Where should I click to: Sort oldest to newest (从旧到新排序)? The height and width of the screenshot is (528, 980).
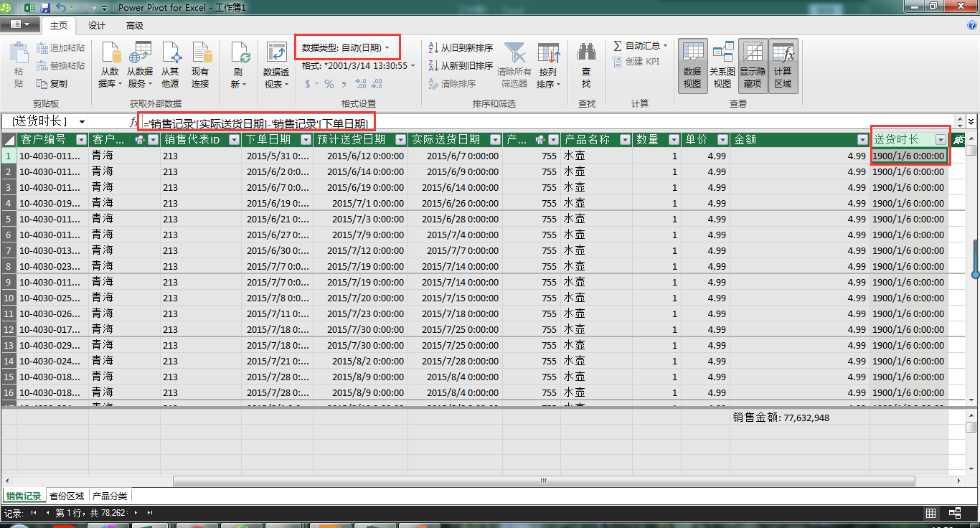pos(461,48)
